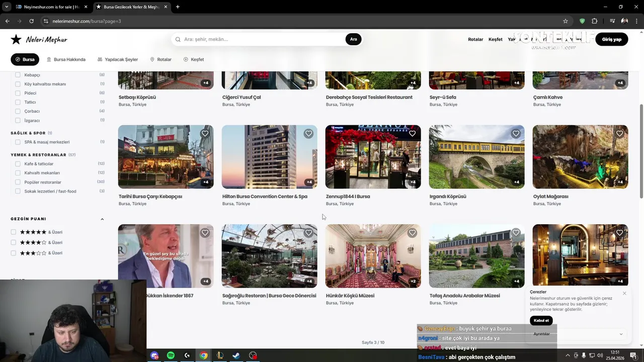Open the +2 photos badge on Hünkâr Köşkü
Viewport: 644px width, 362px height.
pyautogui.click(x=413, y=281)
